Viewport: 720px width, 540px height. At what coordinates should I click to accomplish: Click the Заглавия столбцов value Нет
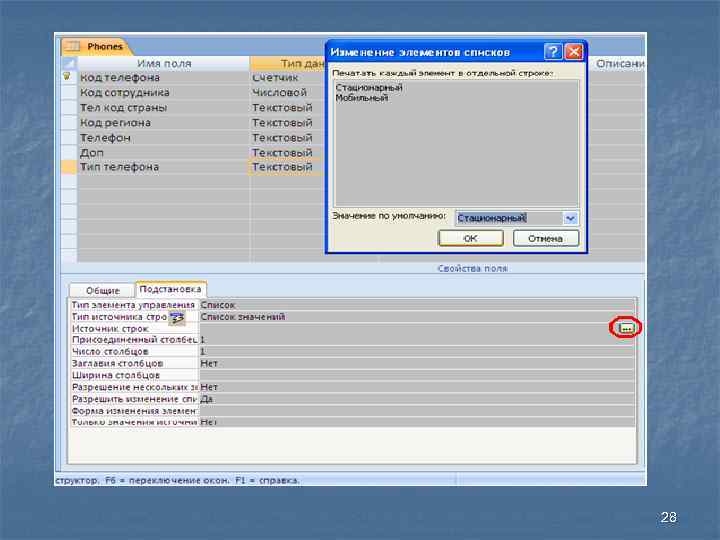(x=417, y=363)
